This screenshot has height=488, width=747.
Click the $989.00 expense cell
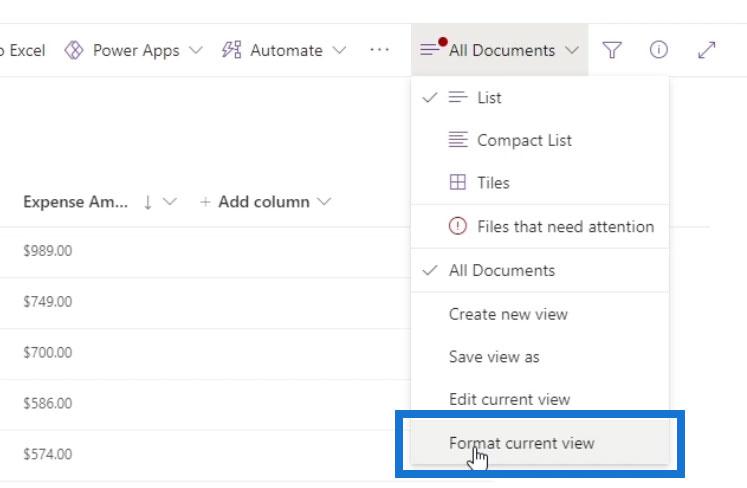[48, 251]
